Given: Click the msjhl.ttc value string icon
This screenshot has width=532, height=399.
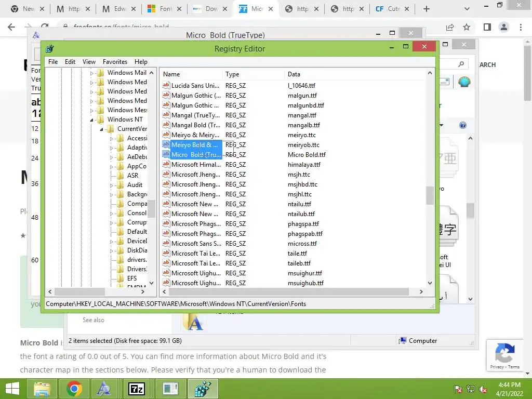Looking at the screenshot, I should [x=166, y=193].
